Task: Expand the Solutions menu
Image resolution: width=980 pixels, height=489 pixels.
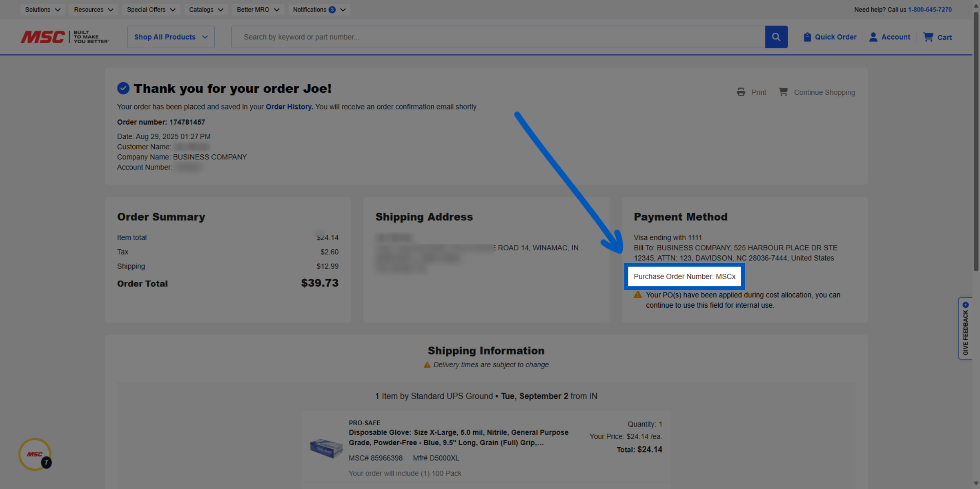Action: pyautogui.click(x=42, y=9)
